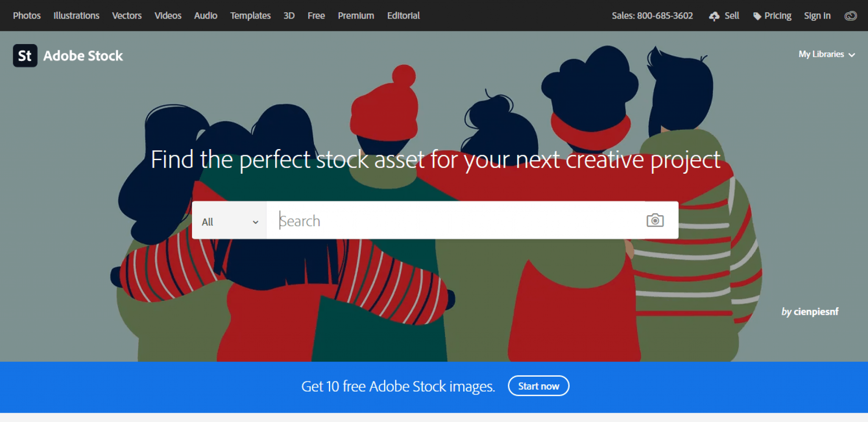Click the Sell cloud upload icon
Screen dimensions: 868x422
[714, 16]
